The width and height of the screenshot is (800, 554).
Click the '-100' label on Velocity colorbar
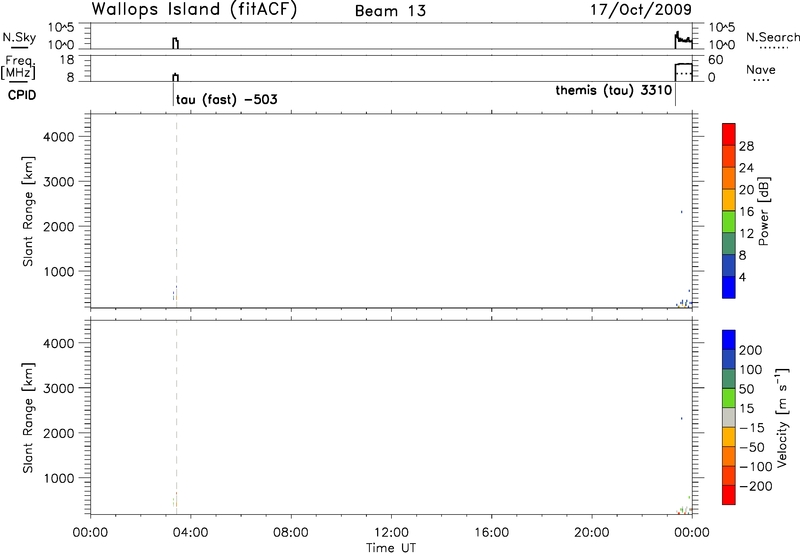tap(756, 467)
